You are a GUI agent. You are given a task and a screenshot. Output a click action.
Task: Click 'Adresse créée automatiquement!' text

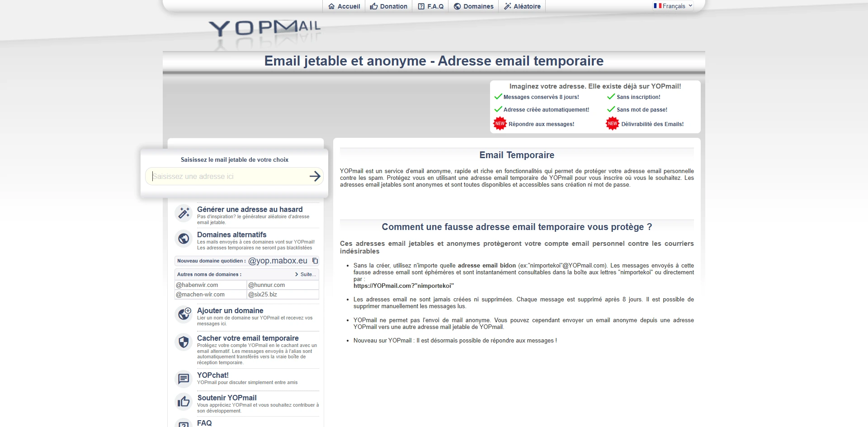(546, 110)
